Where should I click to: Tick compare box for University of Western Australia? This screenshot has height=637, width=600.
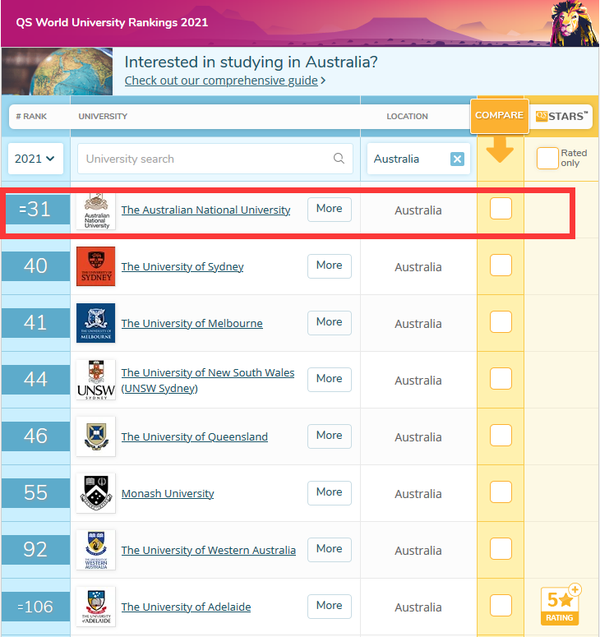coord(500,549)
